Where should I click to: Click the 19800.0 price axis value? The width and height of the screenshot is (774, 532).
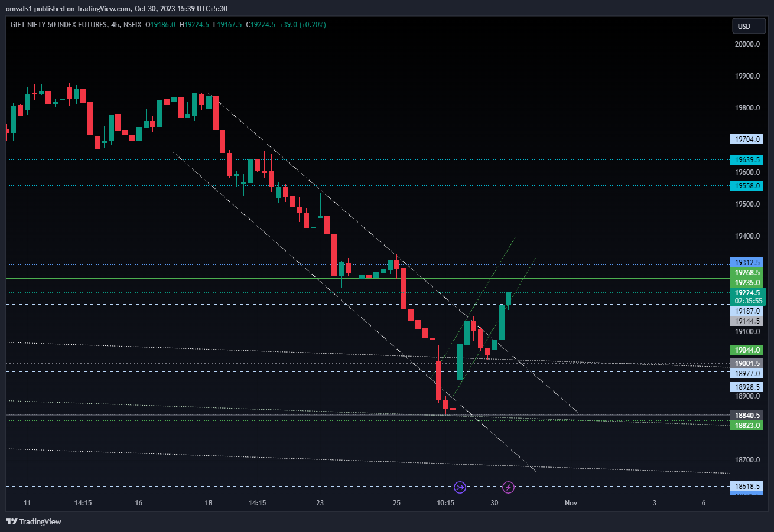pos(747,108)
